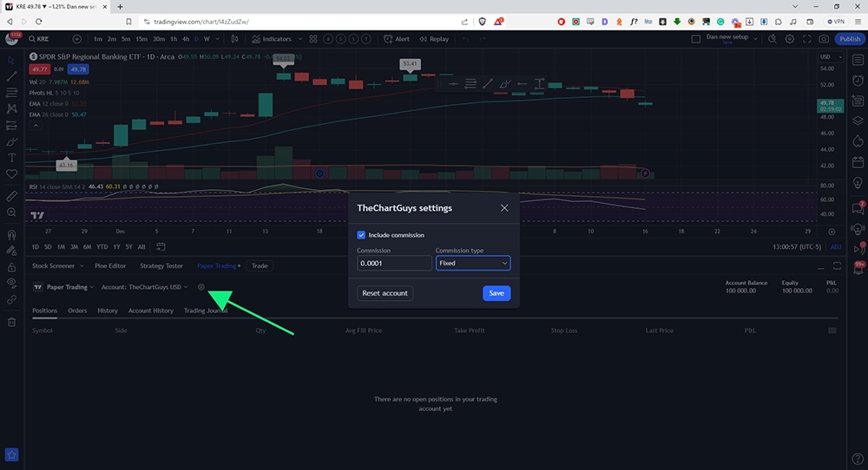Start bar Replay mode
This screenshot has width=868, height=470.
(x=434, y=39)
